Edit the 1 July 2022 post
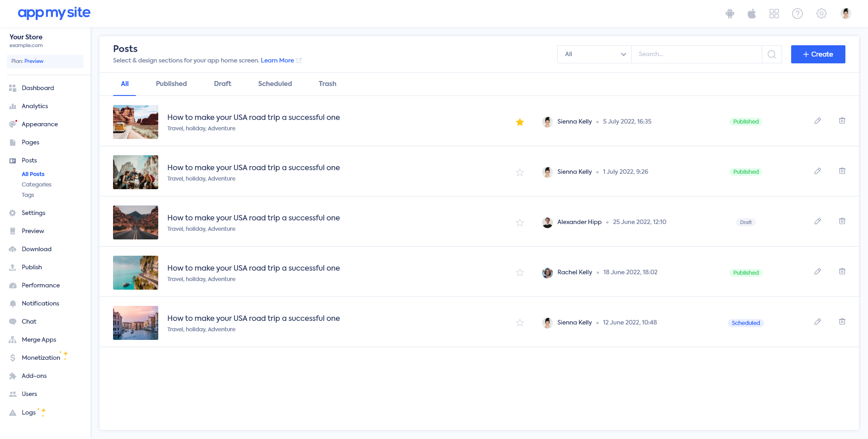 817,171
